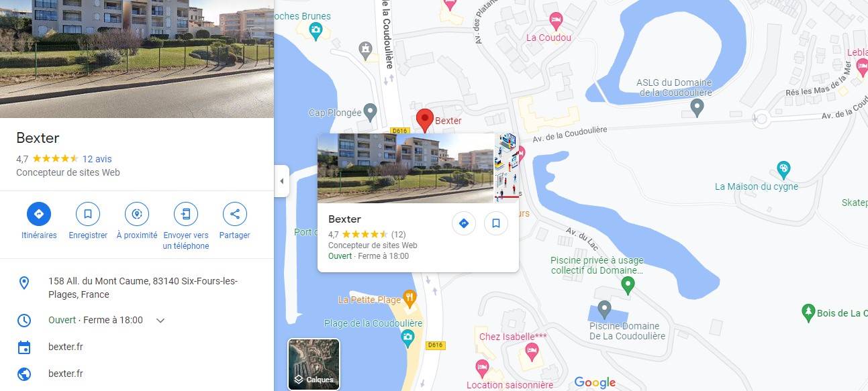Click the directions icon in the Bexter popup card

pos(464,223)
